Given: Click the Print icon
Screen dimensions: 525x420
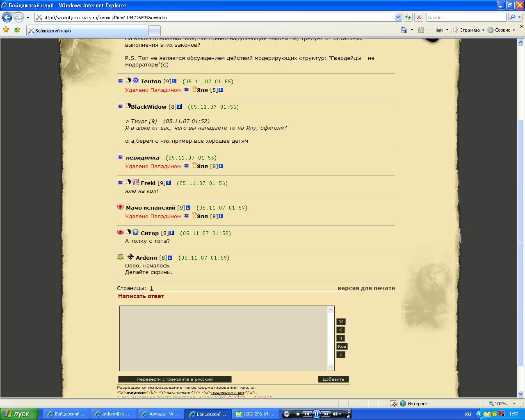Looking at the screenshot, I should pos(439,30).
